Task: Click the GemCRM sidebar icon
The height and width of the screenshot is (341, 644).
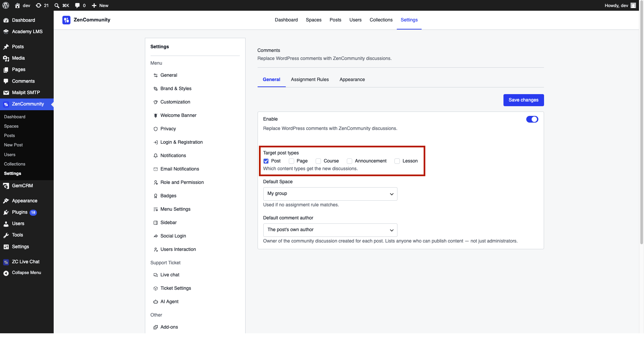Action: 6,186
